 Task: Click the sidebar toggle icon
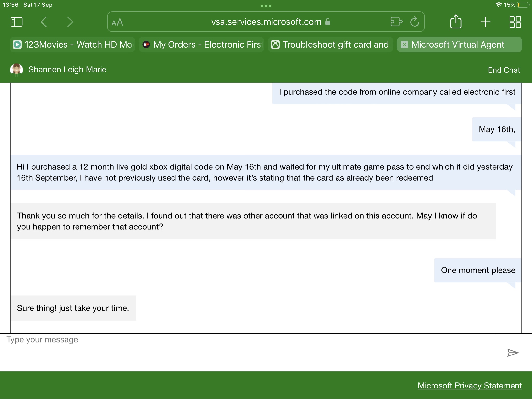tap(16, 22)
